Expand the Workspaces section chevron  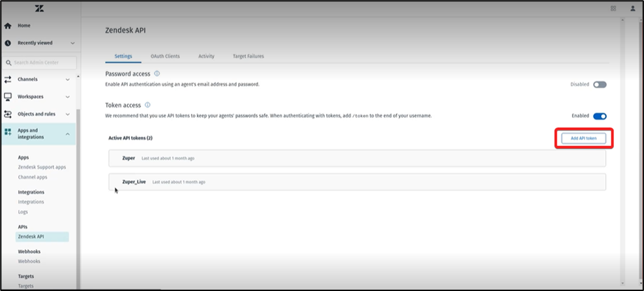coord(68,97)
